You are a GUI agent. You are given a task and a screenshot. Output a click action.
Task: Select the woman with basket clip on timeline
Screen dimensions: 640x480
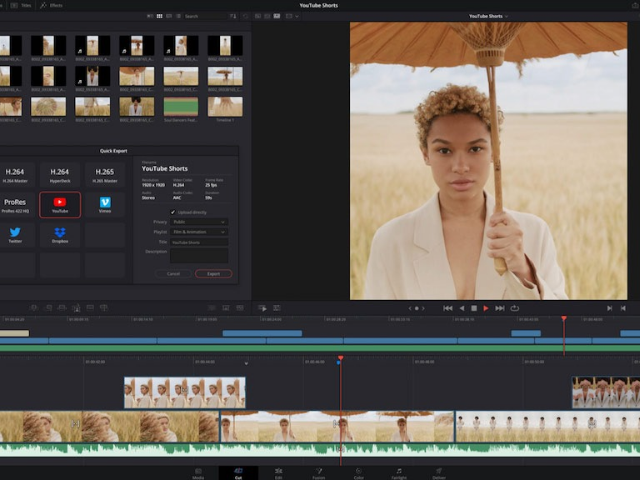click(109, 427)
